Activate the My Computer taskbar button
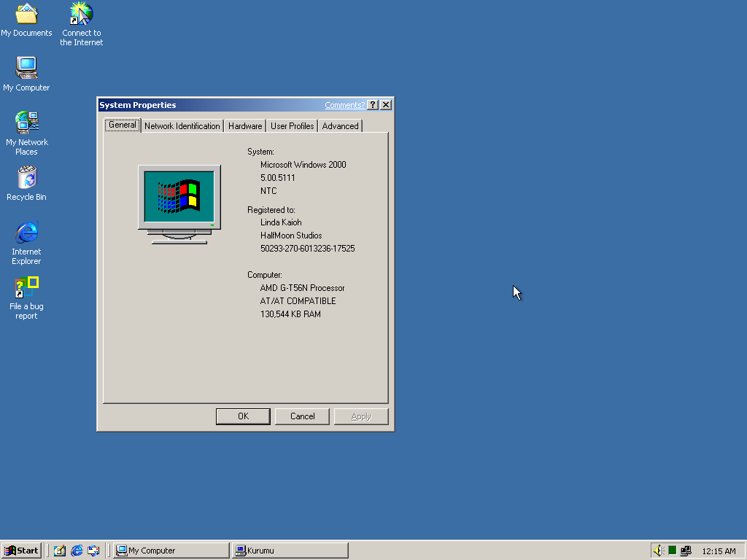Image resolution: width=747 pixels, height=560 pixels. (x=171, y=551)
